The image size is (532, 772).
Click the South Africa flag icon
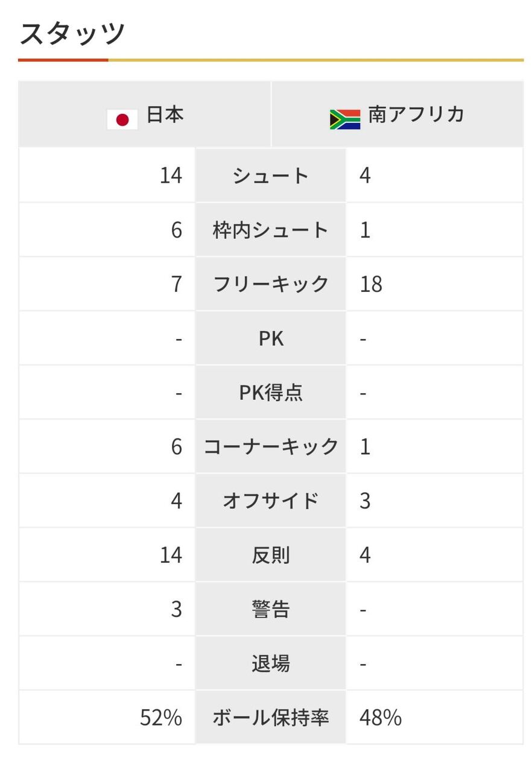[344, 119]
